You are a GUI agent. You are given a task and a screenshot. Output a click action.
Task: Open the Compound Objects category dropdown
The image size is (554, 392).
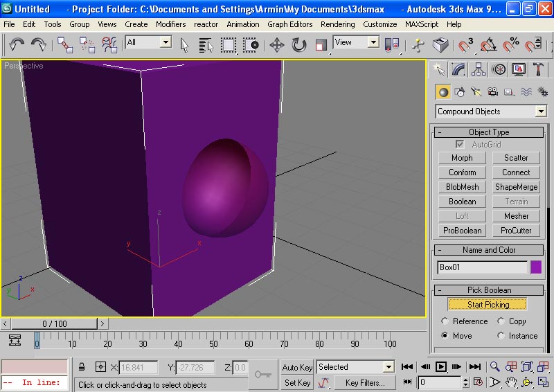pyautogui.click(x=540, y=112)
